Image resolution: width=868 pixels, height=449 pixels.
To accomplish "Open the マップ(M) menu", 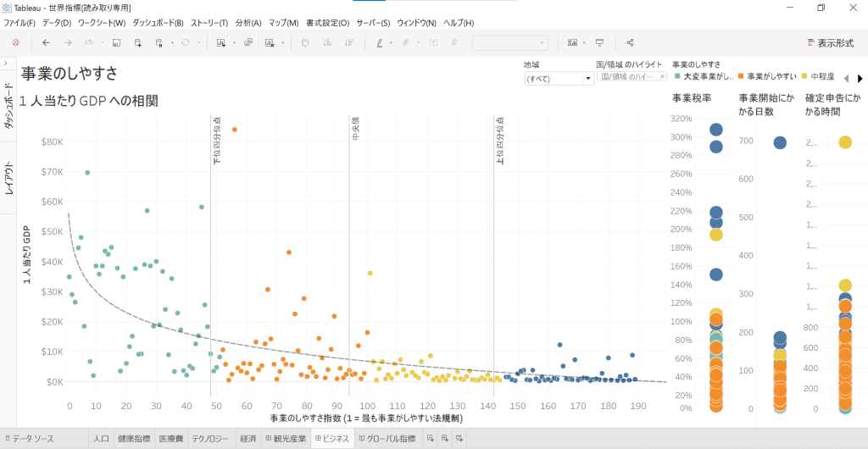I will pos(283,23).
